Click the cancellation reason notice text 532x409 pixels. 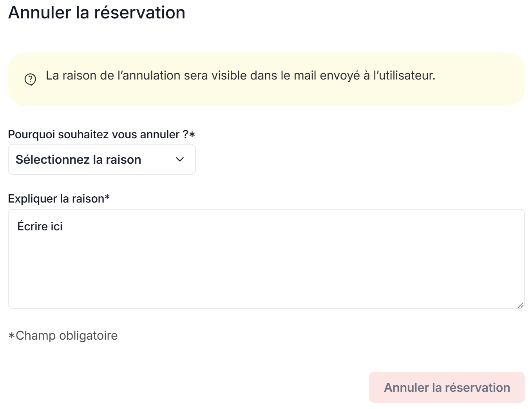(240, 75)
